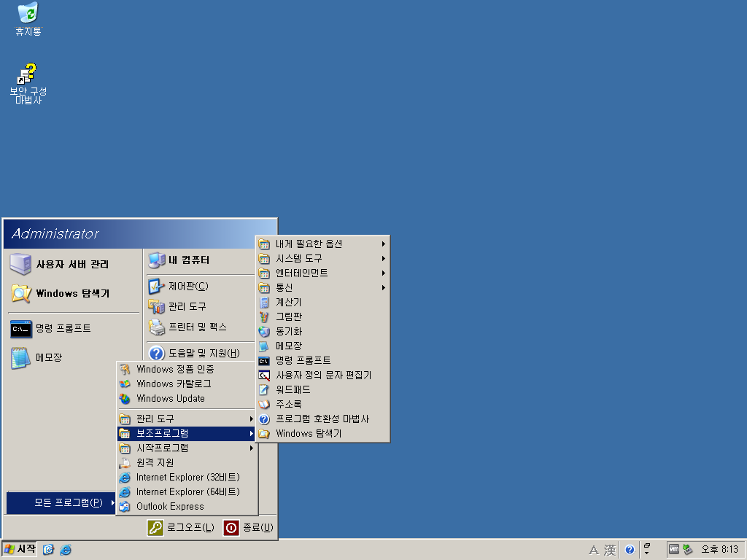Click the 메모장 notepad icon in the left pane
The height and width of the screenshot is (560, 747).
click(20, 357)
